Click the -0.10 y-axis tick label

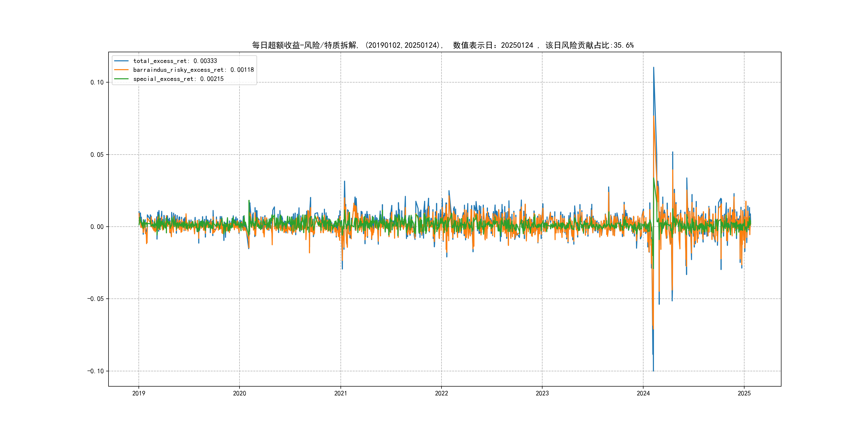tap(95, 371)
